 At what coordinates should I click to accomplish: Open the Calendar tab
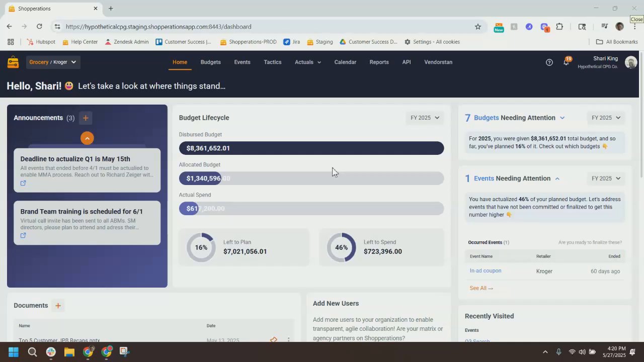coord(345,62)
